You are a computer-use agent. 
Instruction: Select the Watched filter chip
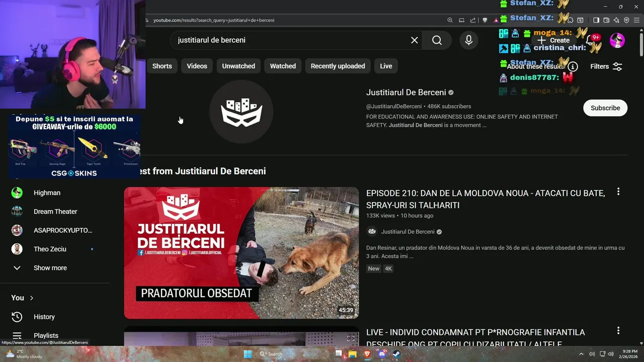pos(283,66)
